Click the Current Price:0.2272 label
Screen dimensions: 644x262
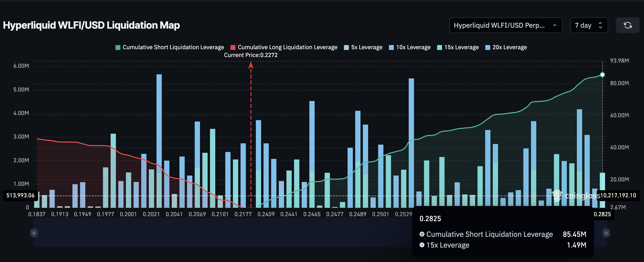[x=250, y=55]
